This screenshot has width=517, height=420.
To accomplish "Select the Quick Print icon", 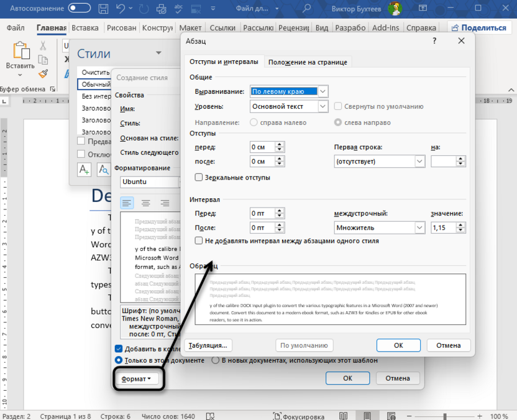I will [x=160, y=9].
